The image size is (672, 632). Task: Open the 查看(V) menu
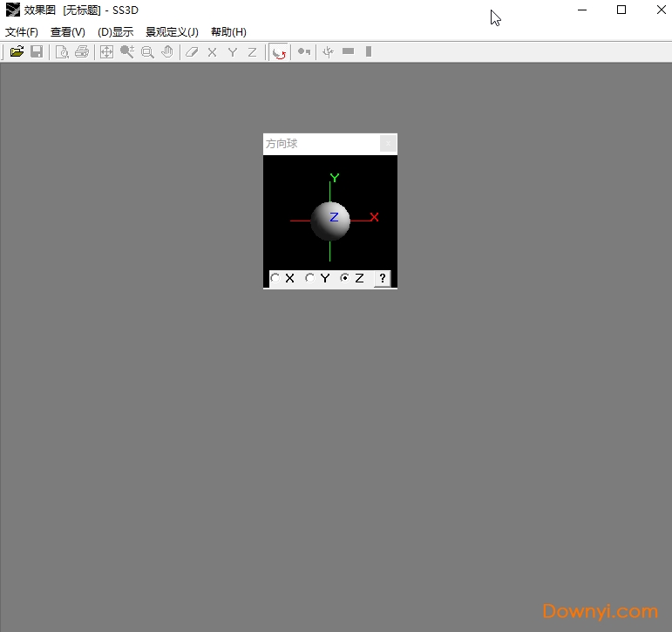(67, 32)
